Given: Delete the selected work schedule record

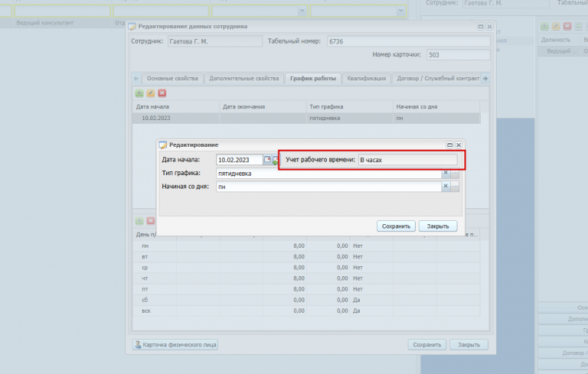Looking at the screenshot, I should point(162,93).
